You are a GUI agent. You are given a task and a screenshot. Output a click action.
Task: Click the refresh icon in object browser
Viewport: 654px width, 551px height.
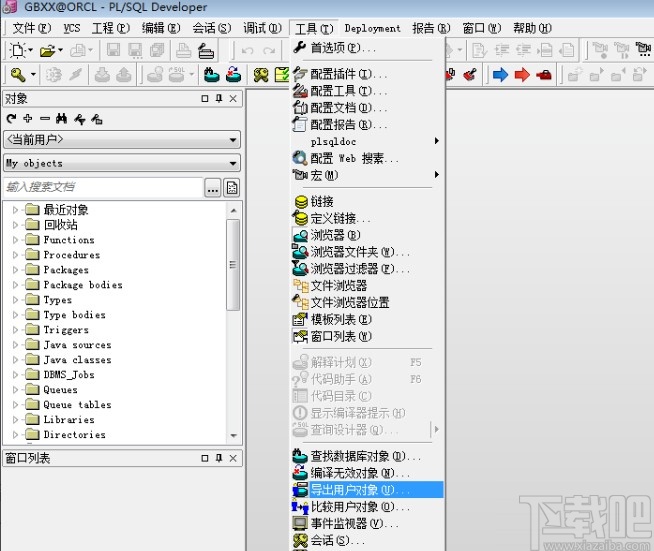(x=12, y=119)
